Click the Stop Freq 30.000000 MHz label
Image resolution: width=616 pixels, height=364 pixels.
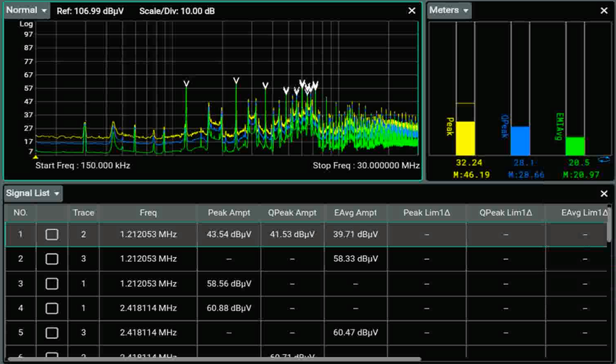click(x=366, y=165)
